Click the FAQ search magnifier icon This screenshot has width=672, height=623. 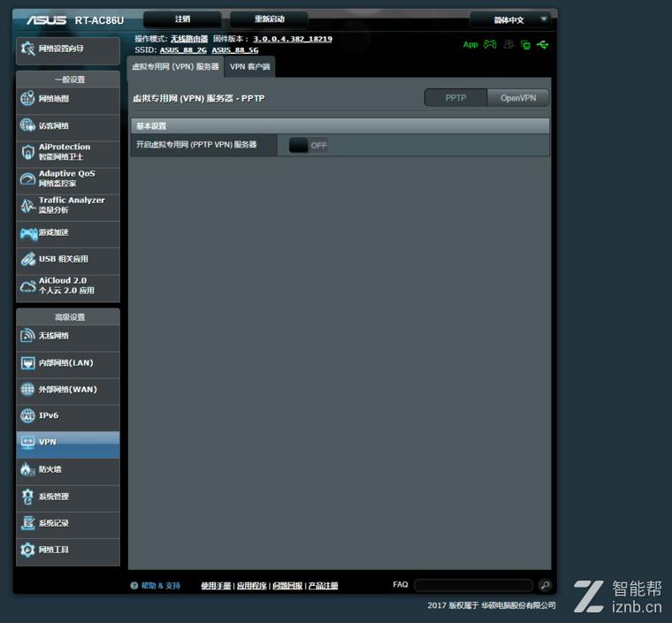pos(546,585)
